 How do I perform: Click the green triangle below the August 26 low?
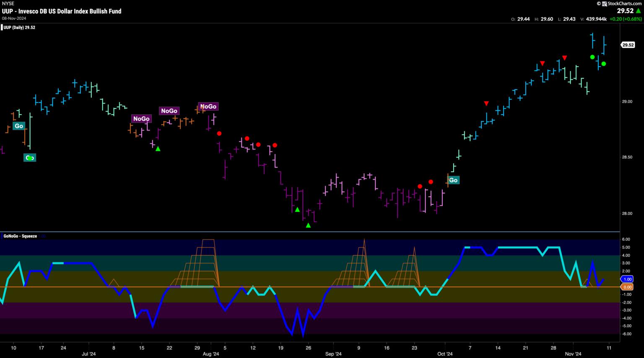pos(309,226)
